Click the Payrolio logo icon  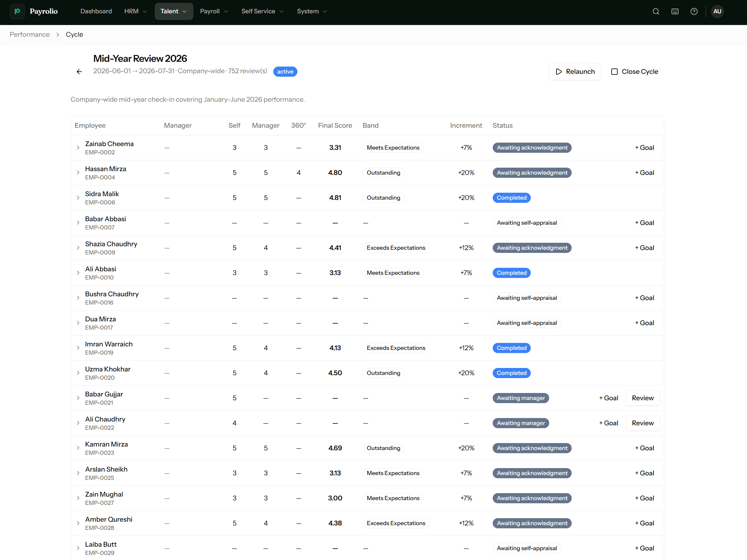[17, 11]
